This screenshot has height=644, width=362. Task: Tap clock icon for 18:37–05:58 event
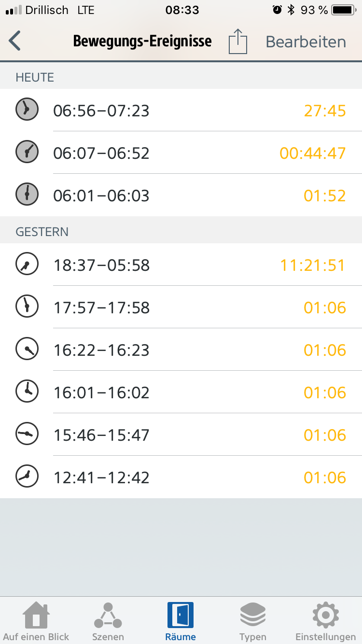pyautogui.click(x=27, y=265)
